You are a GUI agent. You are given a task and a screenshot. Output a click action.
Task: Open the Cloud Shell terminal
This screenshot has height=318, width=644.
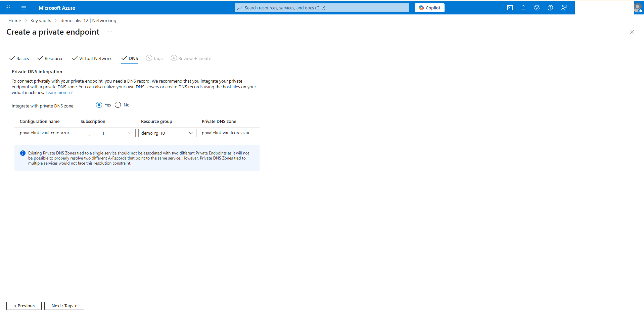coord(510,7)
